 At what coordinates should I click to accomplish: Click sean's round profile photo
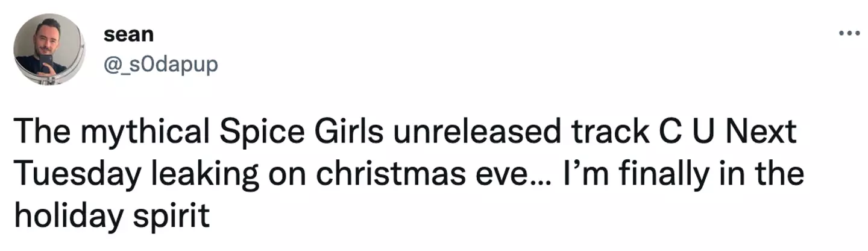click(x=48, y=49)
